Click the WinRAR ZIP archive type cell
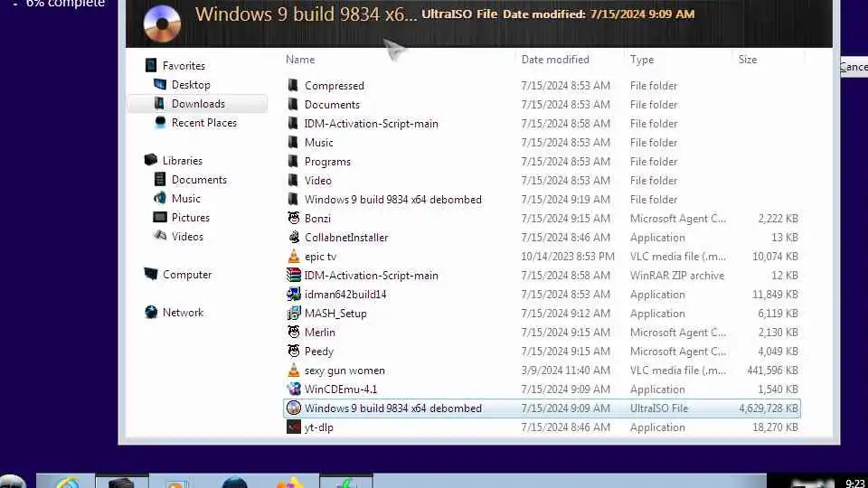The height and width of the screenshot is (488, 868). click(x=677, y=275)
